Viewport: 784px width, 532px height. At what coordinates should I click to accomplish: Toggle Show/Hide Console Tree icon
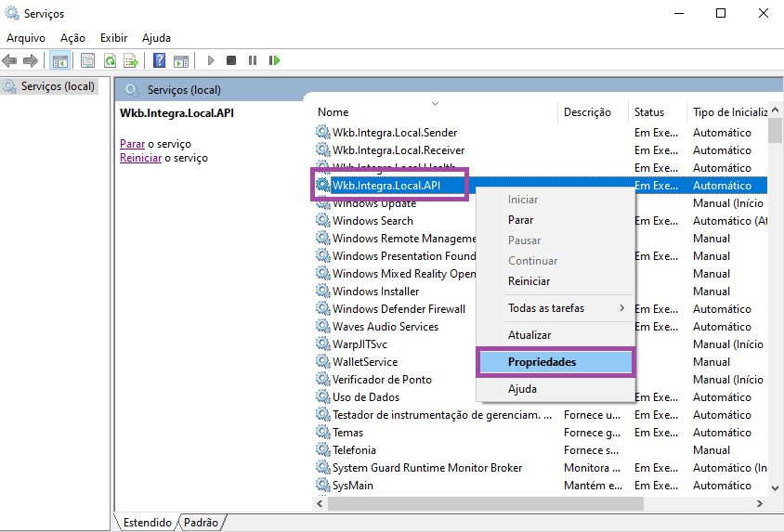tap(60, 61)
